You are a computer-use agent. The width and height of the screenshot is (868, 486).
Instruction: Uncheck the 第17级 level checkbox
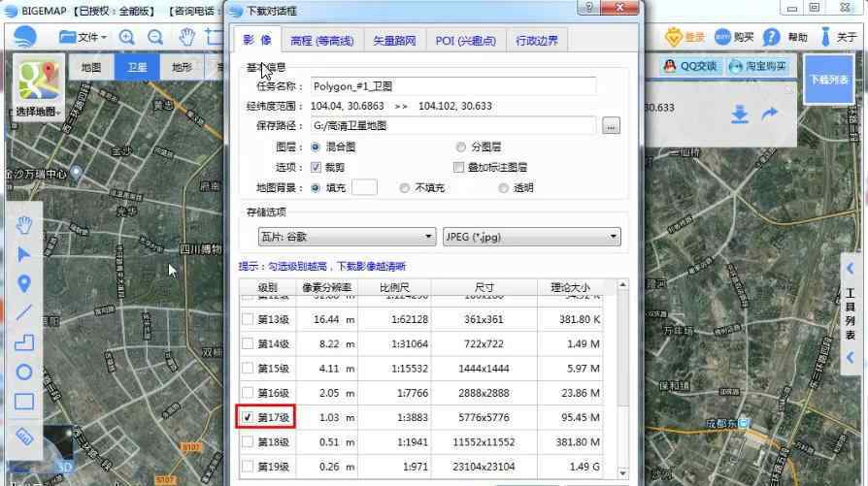click(x=248, y=417)
